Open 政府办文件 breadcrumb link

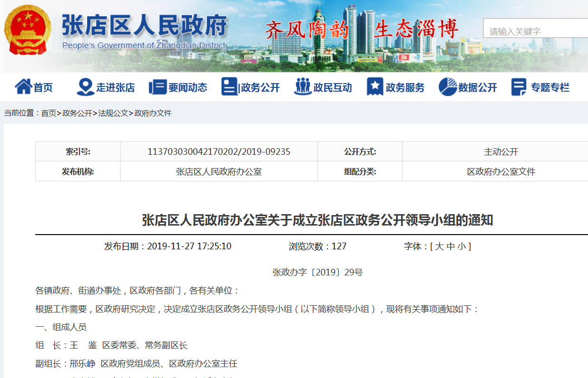153,113
